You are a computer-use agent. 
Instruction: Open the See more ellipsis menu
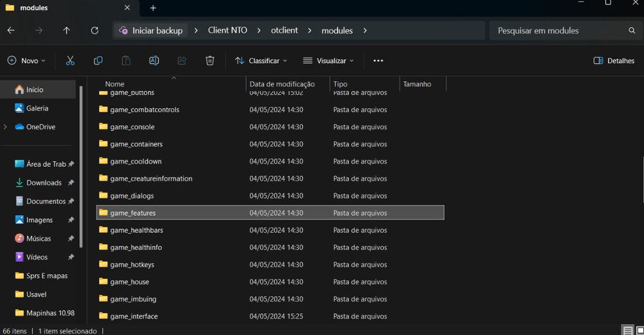click(x=378, y=61)
